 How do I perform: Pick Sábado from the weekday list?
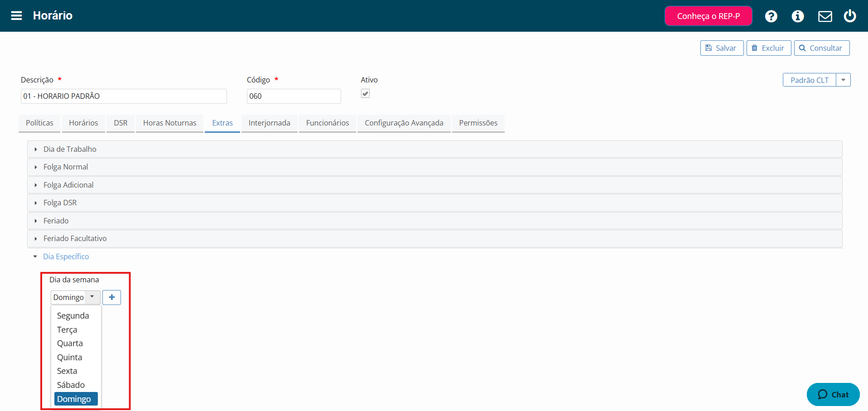click(76, 385)
